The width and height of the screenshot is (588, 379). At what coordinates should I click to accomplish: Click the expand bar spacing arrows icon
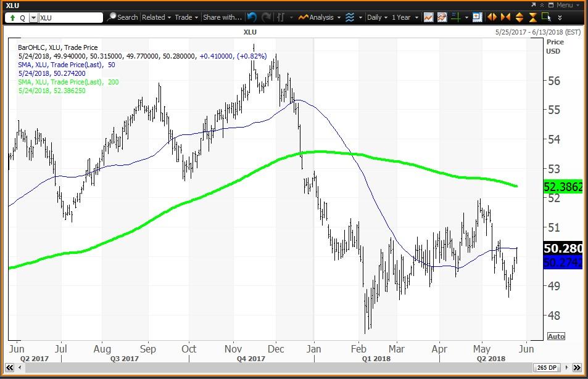tap(492, 17)
